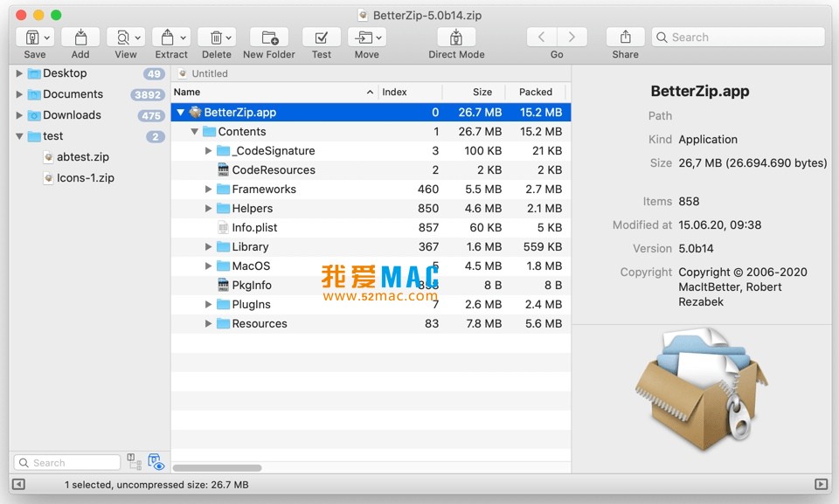Run the archive Test toolbar icon
The height and width of the screenshot is (504, 839).
[x=322, y=38]
